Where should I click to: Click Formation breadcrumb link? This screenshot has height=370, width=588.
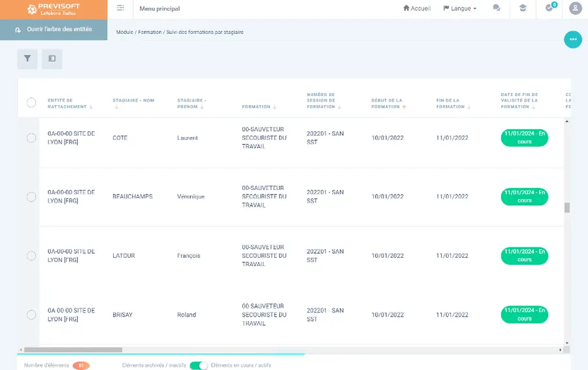click(x=150, y=32)
